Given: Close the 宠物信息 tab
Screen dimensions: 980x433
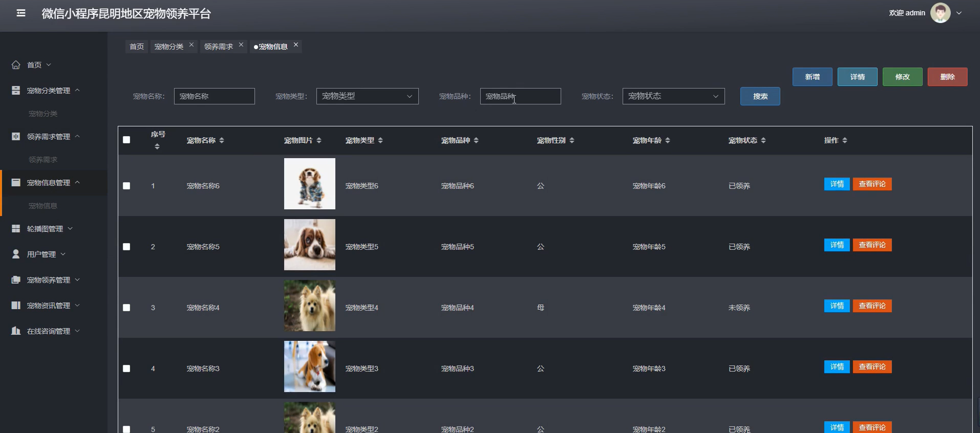Looking at the screenshot, I should pyautogui.click(x=296, y=45).
